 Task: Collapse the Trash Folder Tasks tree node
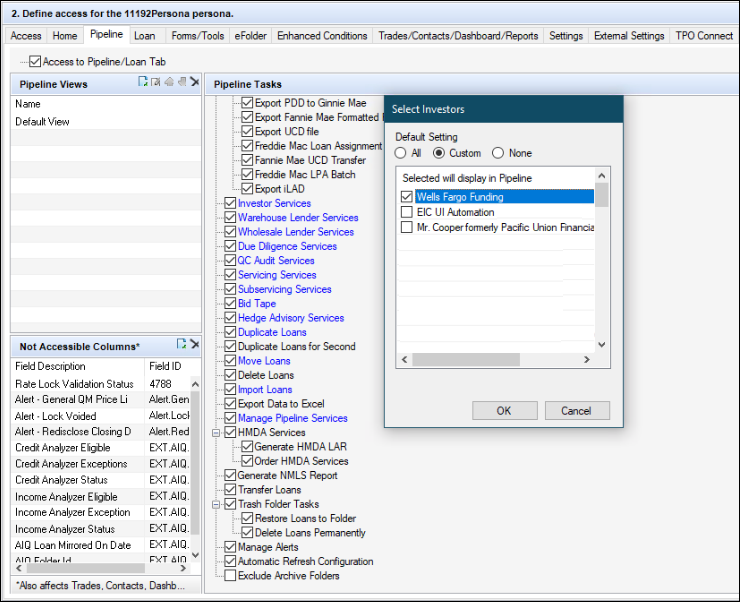click(216, 505)
